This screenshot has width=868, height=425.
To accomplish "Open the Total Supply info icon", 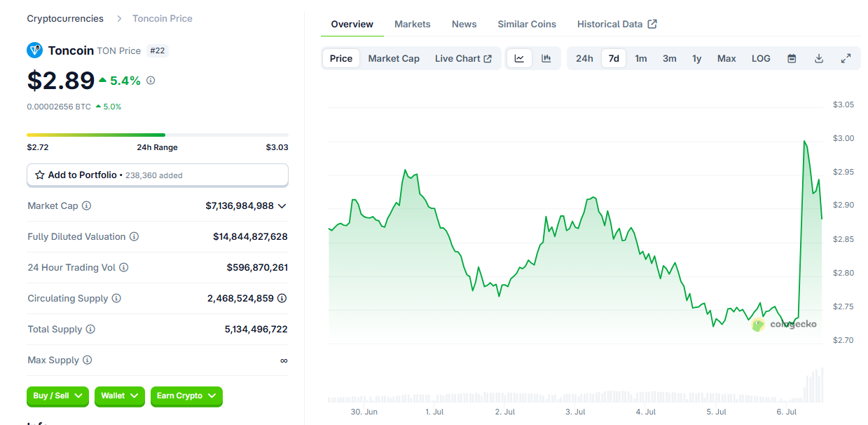I will 90,330.
